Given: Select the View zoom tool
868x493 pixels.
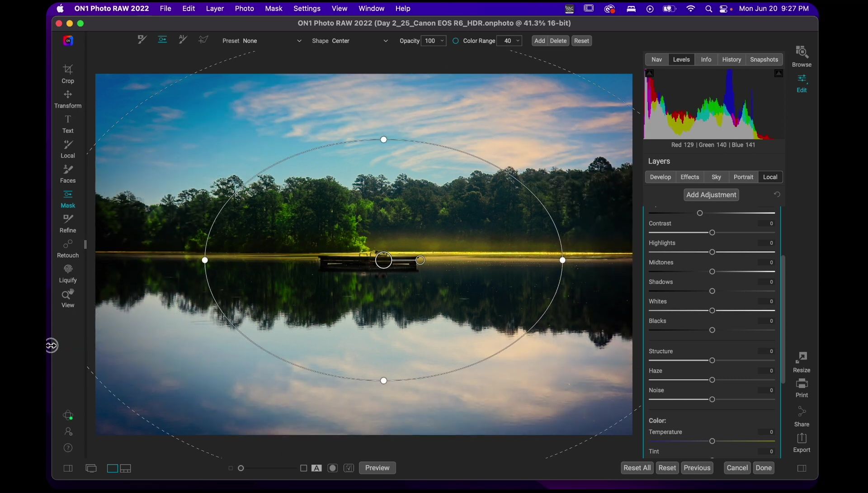Looking at the screenshot, I should click(x=68, y=299).
